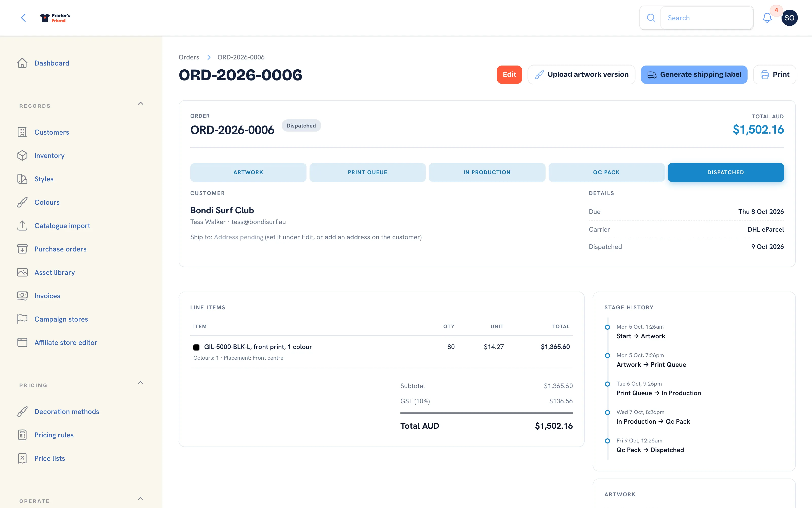Select the Artwork stage tab
Screen dimensions: 812x508
(x=248, y=172)
